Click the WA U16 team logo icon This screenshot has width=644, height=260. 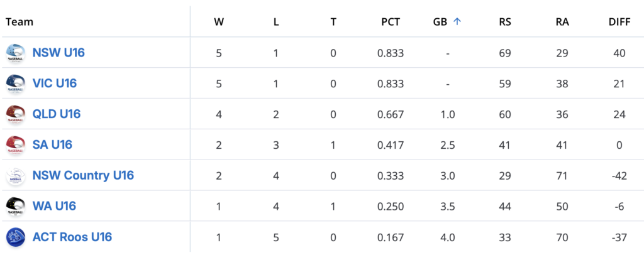click(15, 207)
